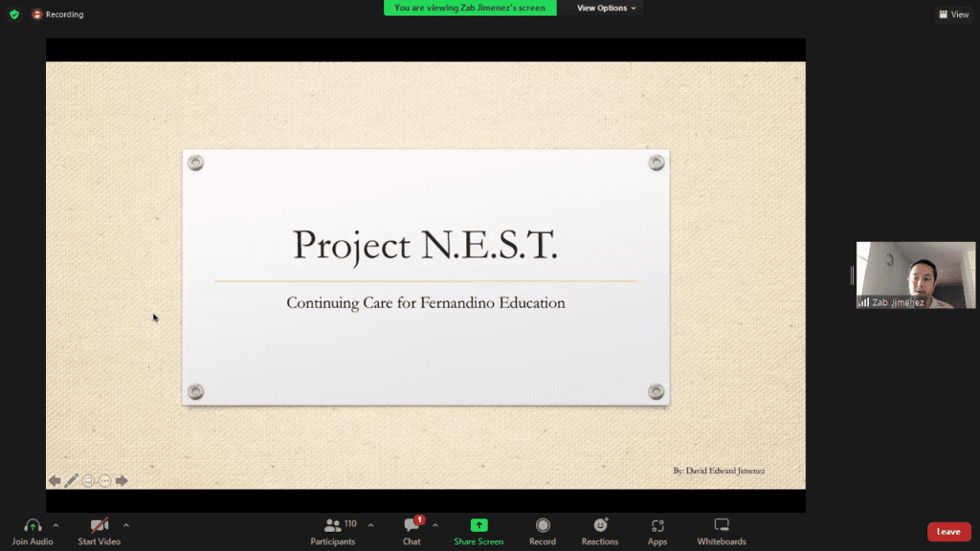Expand the caret next to Participants
Image resolution: width=980 pixels, height=551 pixels.
coord(370,526)
